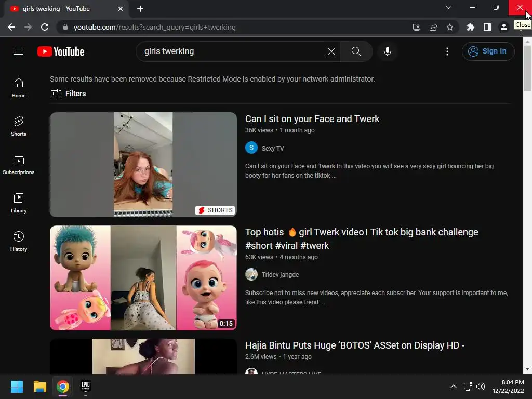532x399 pixels.
Task: Click the YouTube logo
Action: point(61,51)
